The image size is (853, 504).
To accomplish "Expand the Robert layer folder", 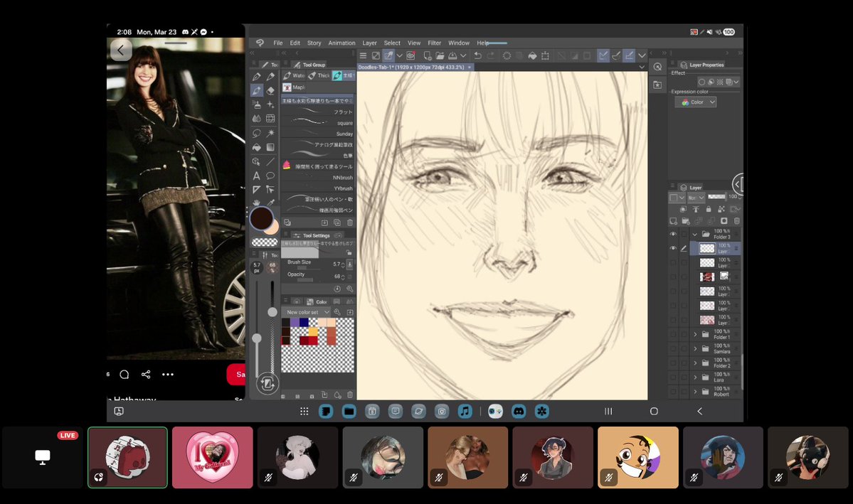I will tap(695, 392).
